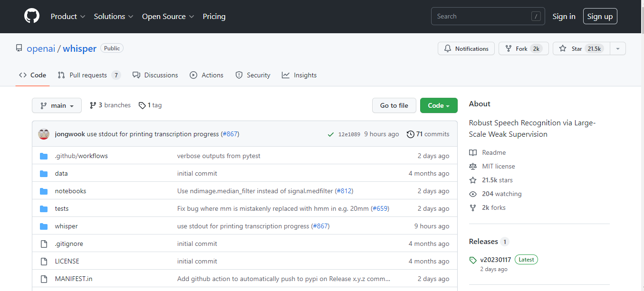Click the GitHub logo icon

[x=32, y=16]
